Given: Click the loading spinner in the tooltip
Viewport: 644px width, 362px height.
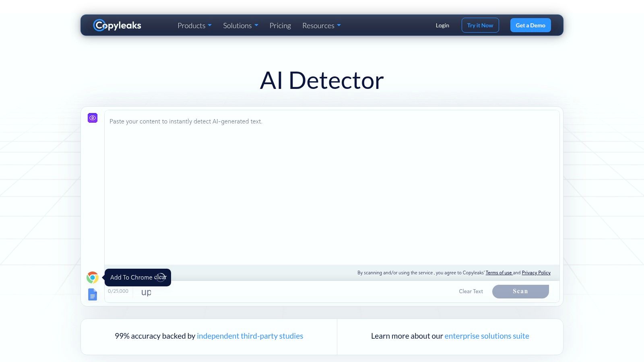Looking at the screenshot, I should (x=161, y=277).
